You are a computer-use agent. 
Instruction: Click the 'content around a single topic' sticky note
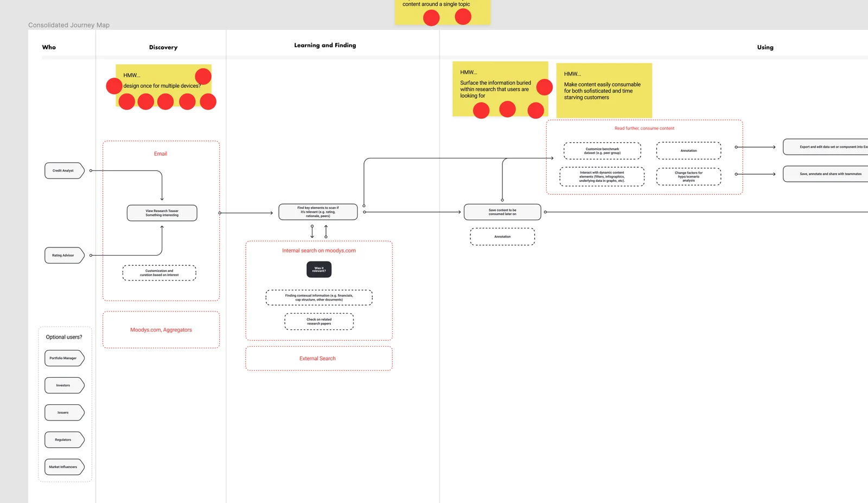(x=443, y=12)
